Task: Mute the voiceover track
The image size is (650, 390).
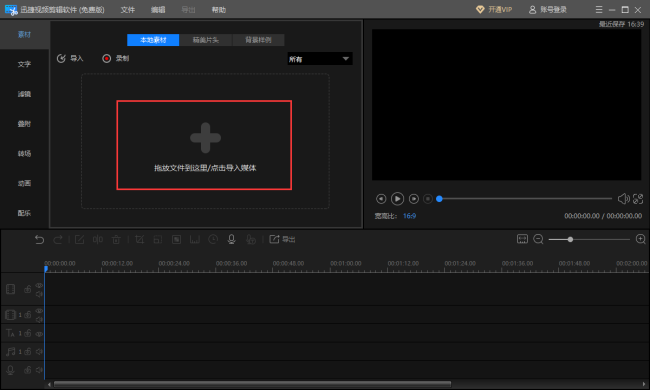Action: click(39, 370)
